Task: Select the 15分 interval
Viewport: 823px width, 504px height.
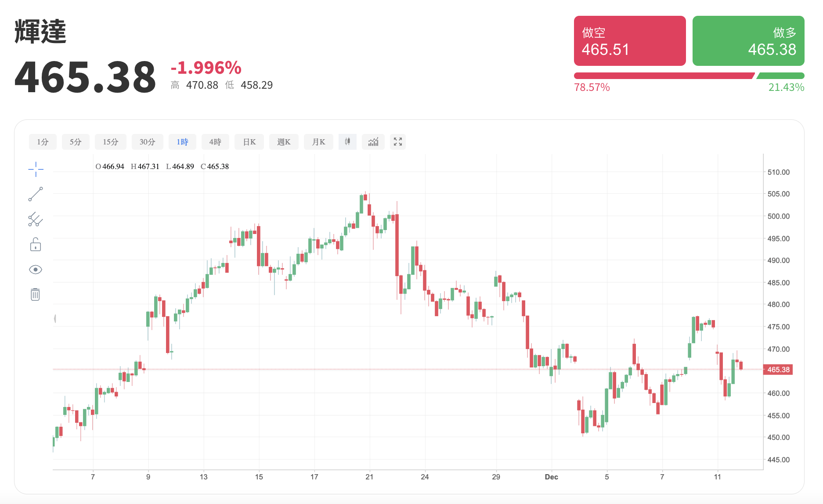Action: (x=111, y=142)
